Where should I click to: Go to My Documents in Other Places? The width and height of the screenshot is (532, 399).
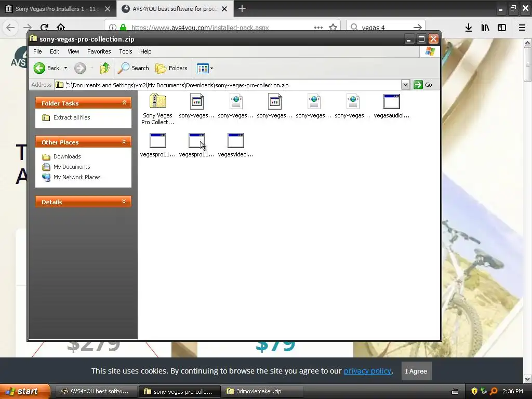pyautogui.click(x=72, y=167)
